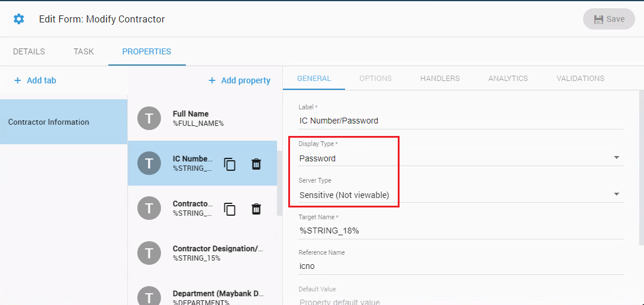Click Add tab button
644x305 pixels.
[35, 80]
